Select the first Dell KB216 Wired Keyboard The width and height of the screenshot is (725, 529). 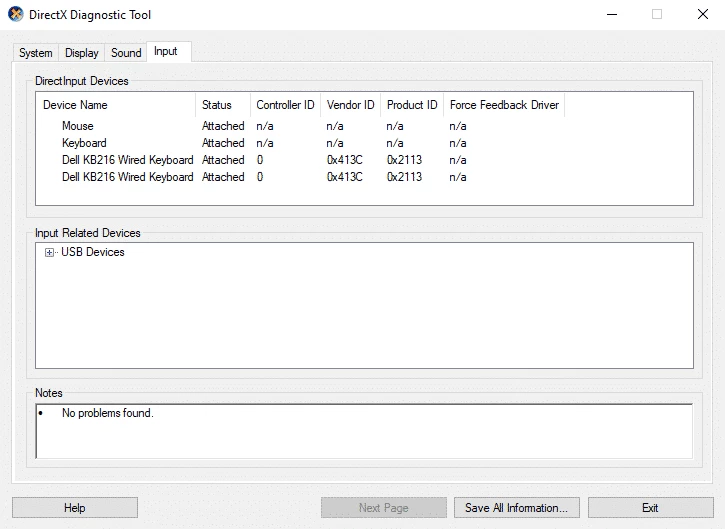pos(127,160)
